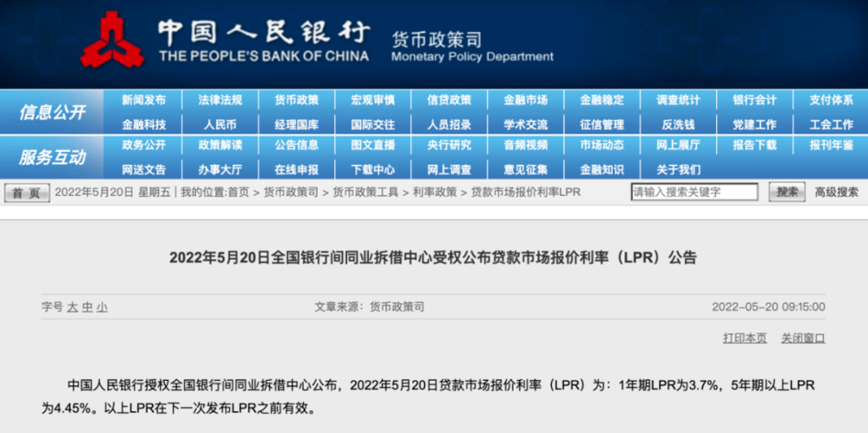868x433 pixels.
Task: Click the 打印本页 print link
Action: coord(745,338)
